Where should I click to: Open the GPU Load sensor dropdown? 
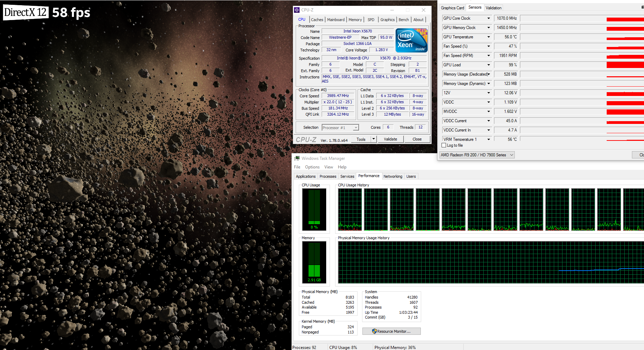489,65
